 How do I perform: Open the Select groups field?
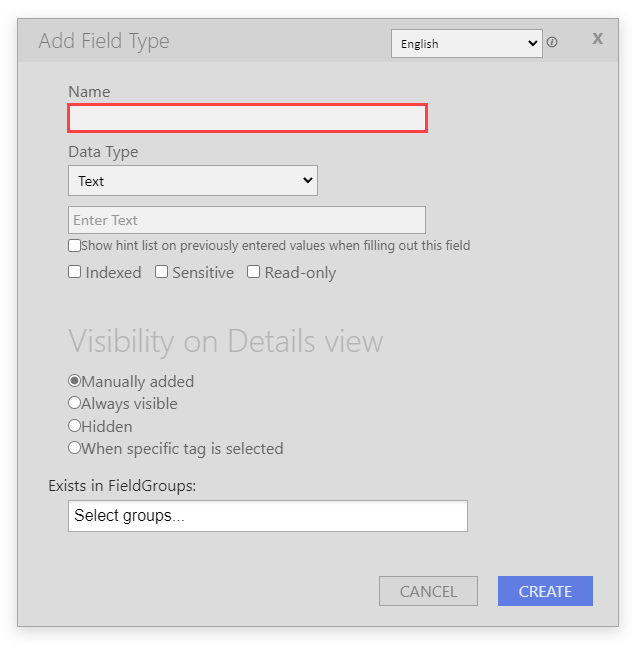[x=268, y=516]
